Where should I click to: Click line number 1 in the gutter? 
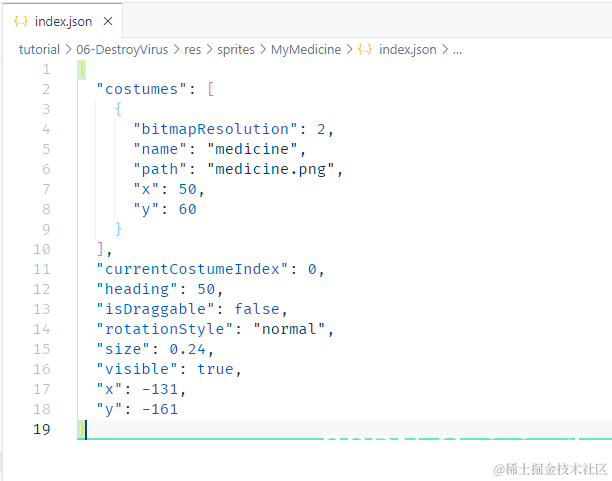46,69
